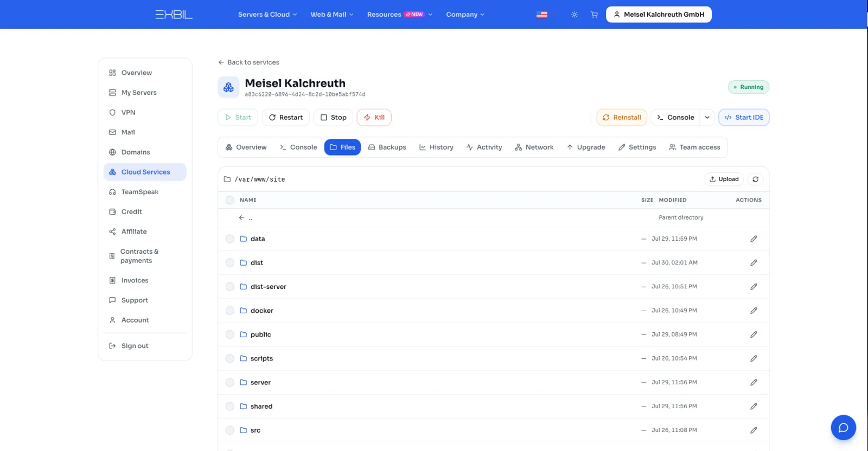868x451 pixels.
Task: Edit the docker folder pencil icon
Action: point(754,311)
